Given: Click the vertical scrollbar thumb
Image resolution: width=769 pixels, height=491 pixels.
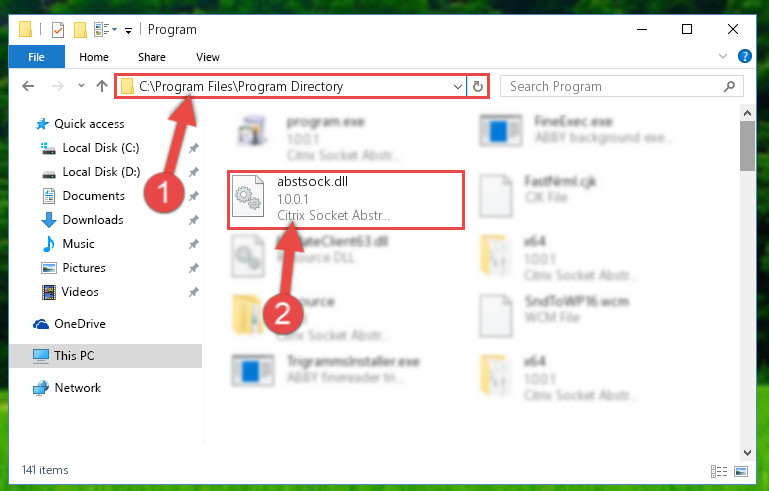Looking at the screenshot, I should 747,146.
